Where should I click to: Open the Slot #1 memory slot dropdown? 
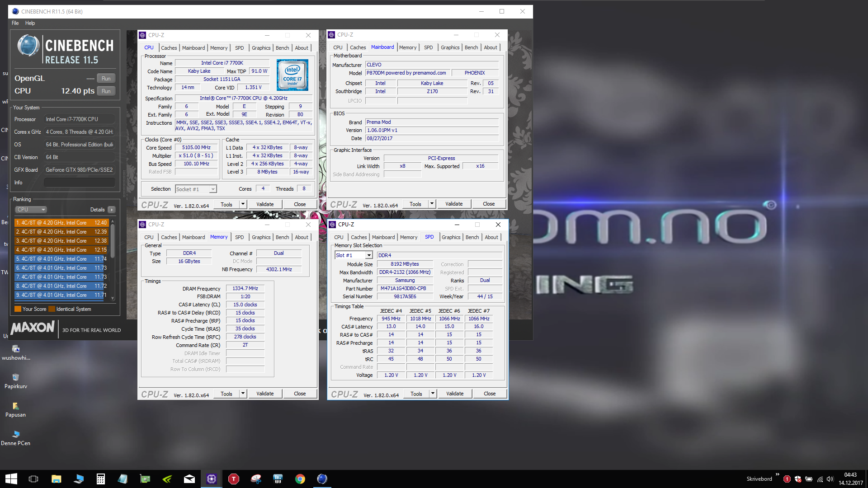(369, 255)
